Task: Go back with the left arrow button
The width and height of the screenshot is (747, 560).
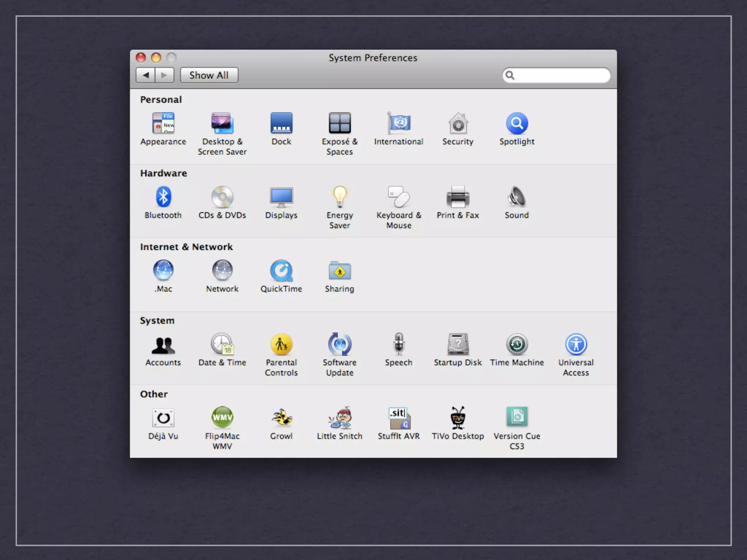Action: [146, 75]
